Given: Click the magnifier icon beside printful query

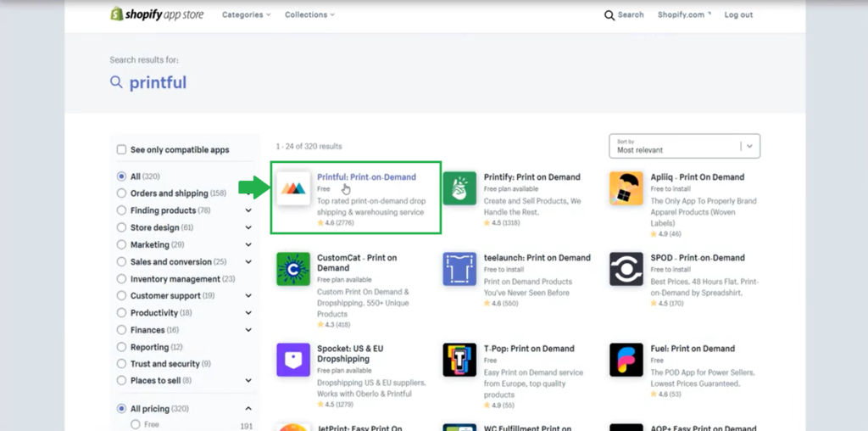Looking at the screenshot, I should pos(116,82).
